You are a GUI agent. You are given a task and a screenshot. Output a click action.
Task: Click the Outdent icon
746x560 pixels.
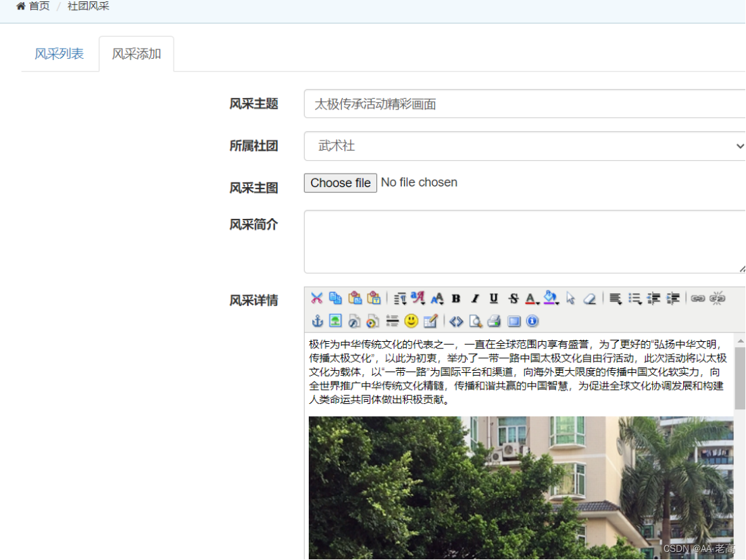click(653, 299)
